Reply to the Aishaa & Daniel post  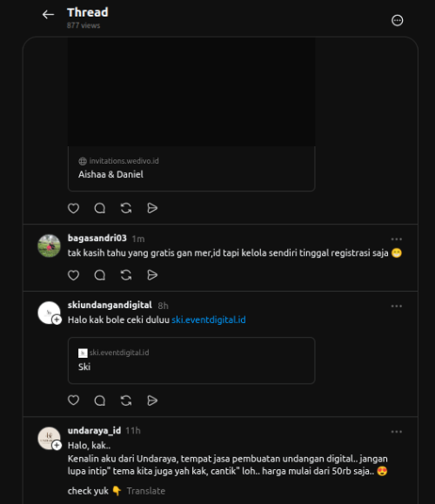(100, 208)
